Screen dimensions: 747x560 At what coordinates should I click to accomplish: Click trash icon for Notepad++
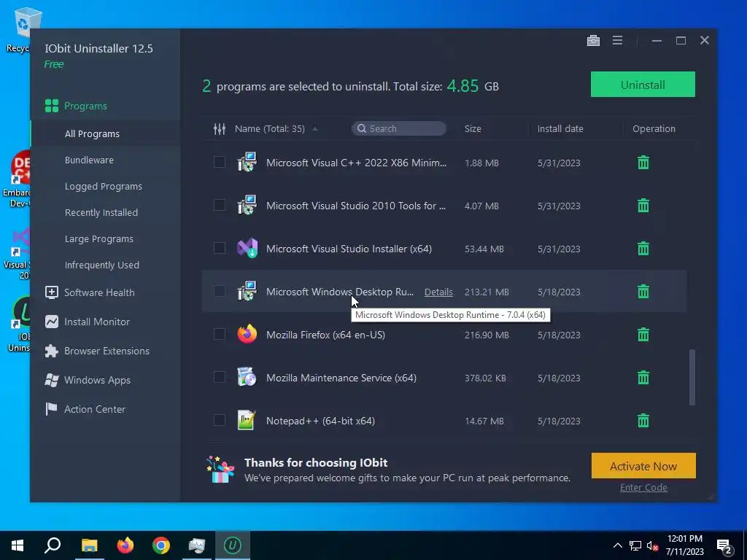click(x=643, y=421)
